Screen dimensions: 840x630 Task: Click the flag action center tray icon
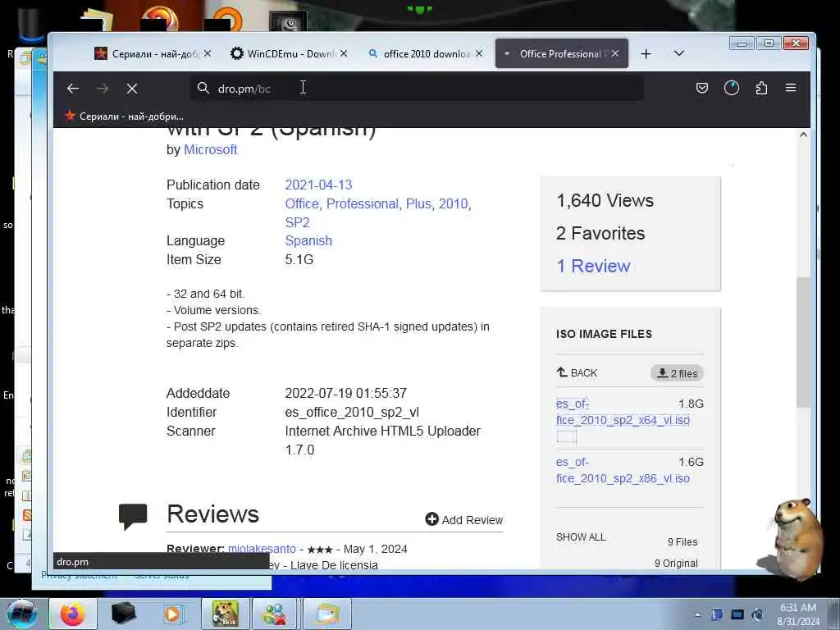coord(717,614)
